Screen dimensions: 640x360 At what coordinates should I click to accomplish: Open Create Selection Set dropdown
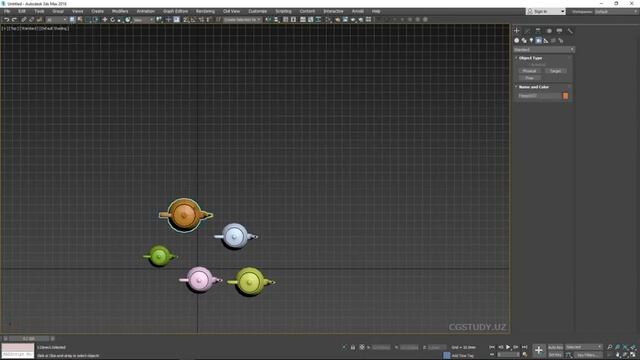(x=242, y=20)
